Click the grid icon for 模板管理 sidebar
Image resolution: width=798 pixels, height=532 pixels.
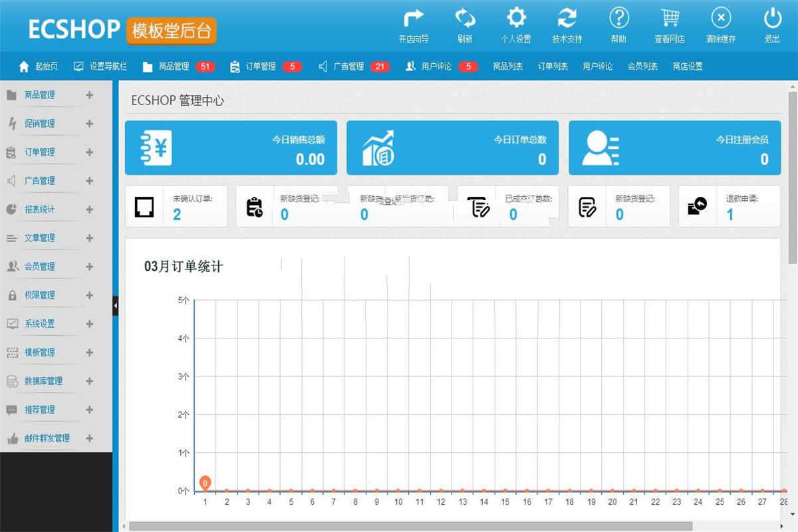click(x=12, y=353)
